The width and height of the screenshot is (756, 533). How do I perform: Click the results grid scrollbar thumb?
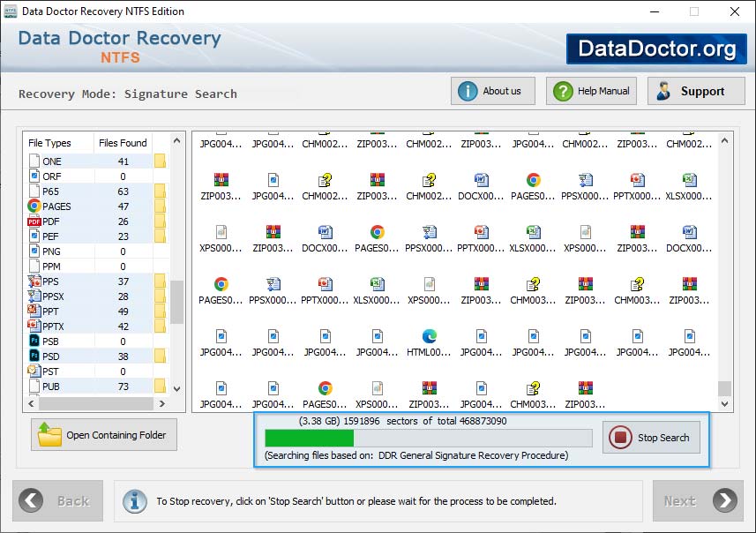pos(724,387)
